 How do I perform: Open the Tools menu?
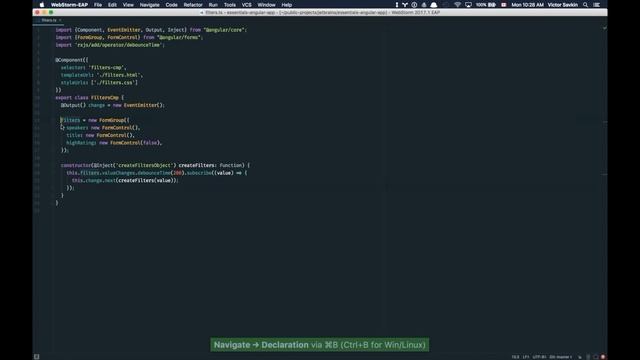[230, 5]
